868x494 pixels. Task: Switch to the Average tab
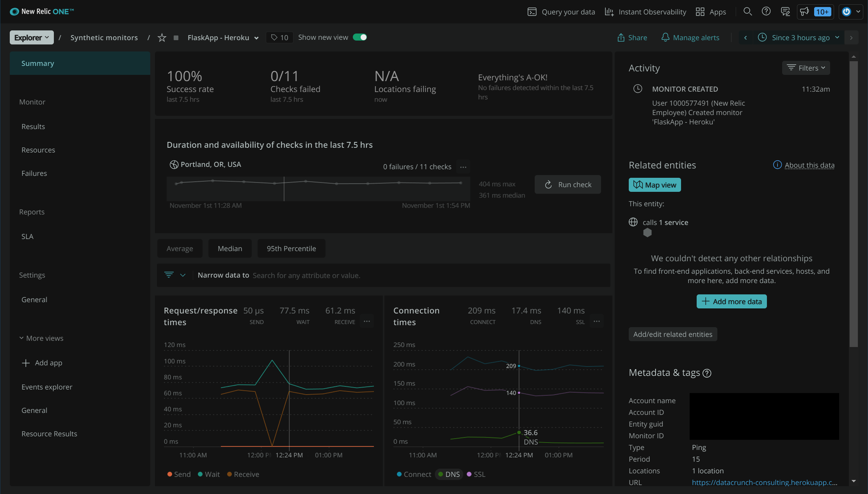pyautogui.click(x=180, y=248)
